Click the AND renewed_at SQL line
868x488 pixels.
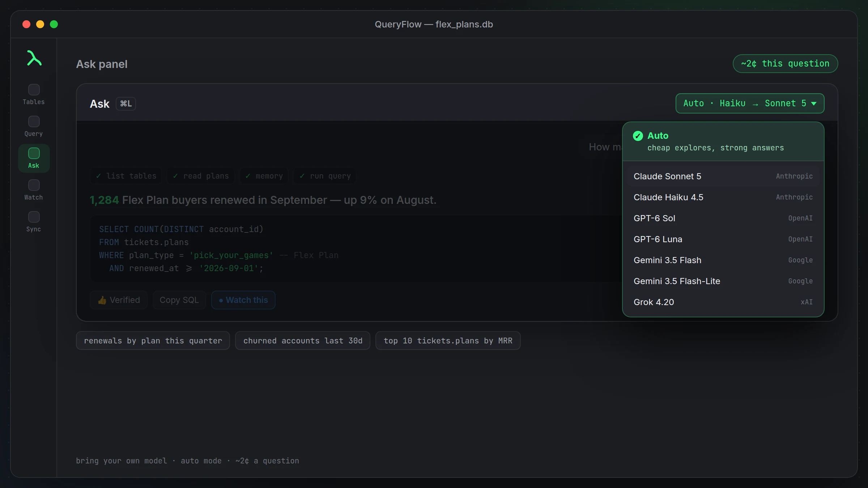(x=186, y=268)
